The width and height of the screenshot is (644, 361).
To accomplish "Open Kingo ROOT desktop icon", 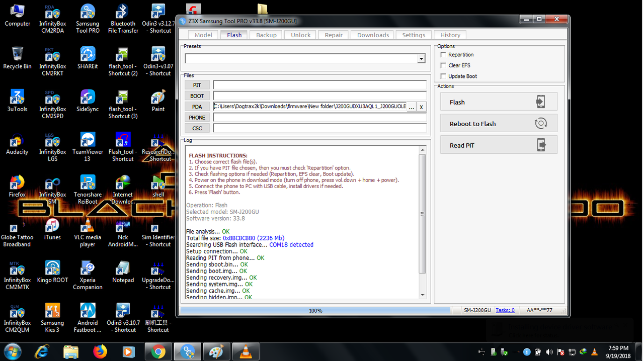I will [x=52, y=272].
